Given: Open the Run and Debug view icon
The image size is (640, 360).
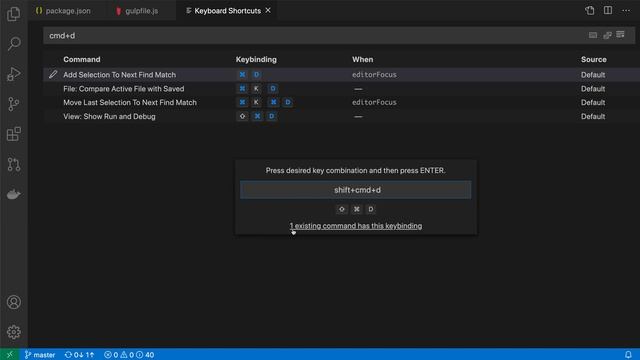Looking at the screenshot, I should (13, 74).
